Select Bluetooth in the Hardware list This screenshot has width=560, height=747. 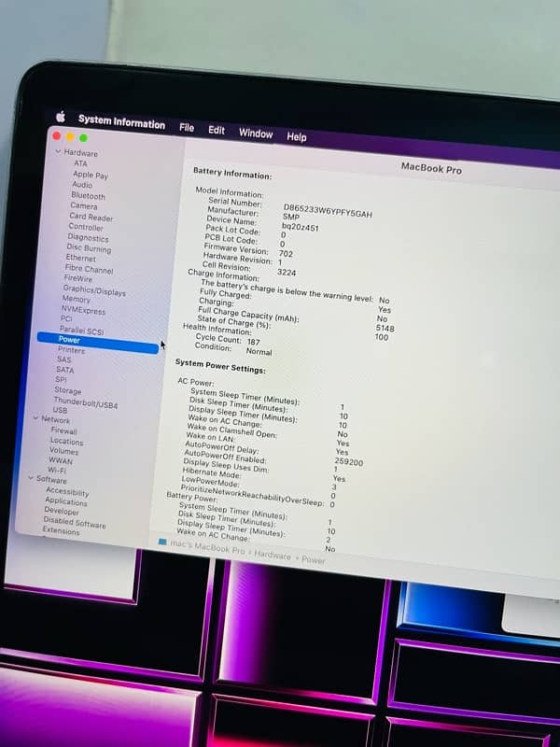click(88, 196)
